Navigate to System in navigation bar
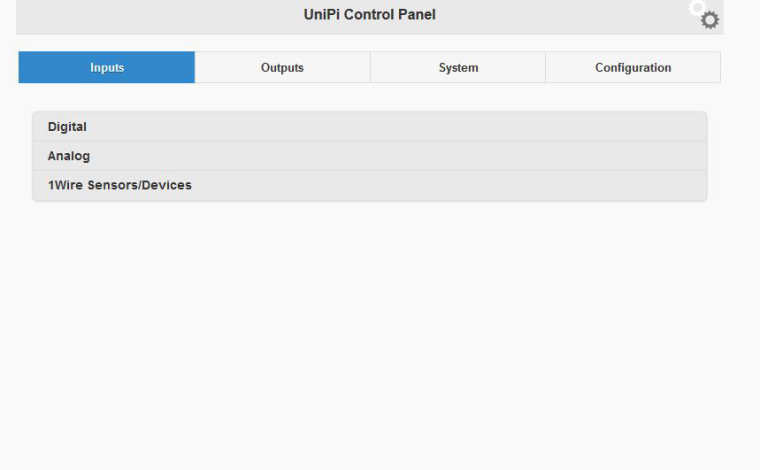Image resolution: width=760 pixels, height=470 pixels. 458,68
